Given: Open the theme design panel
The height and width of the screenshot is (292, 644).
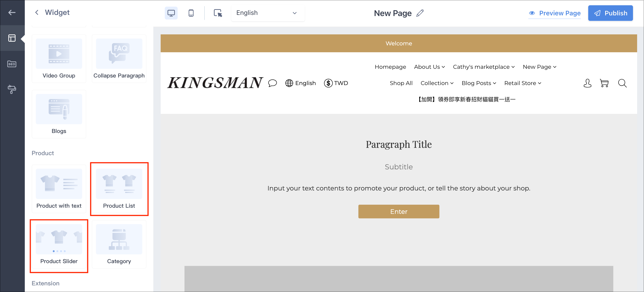Looking at the screenshot, I should point(12,89).
